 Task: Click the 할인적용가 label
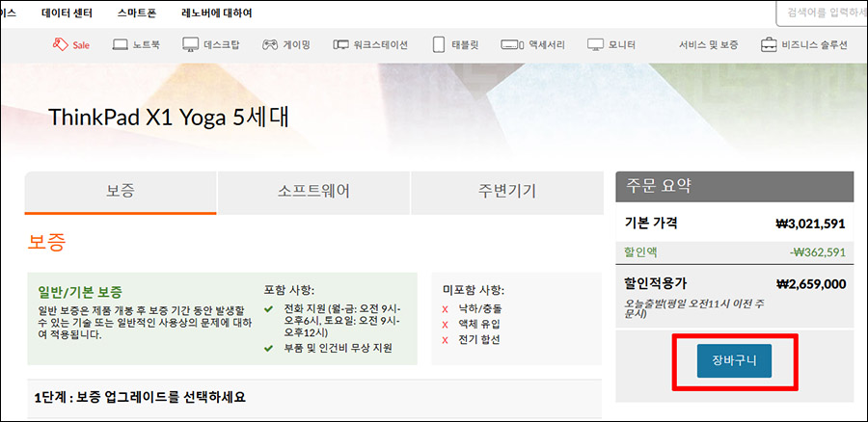click(x=656, y=283)
